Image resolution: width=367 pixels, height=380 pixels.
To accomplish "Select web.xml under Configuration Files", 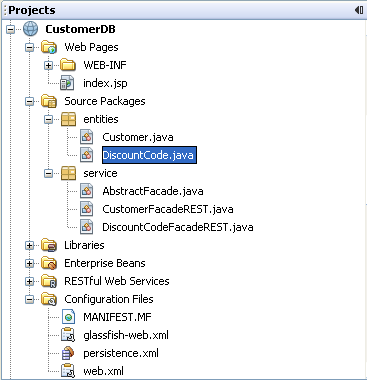I will coord(103,371).
